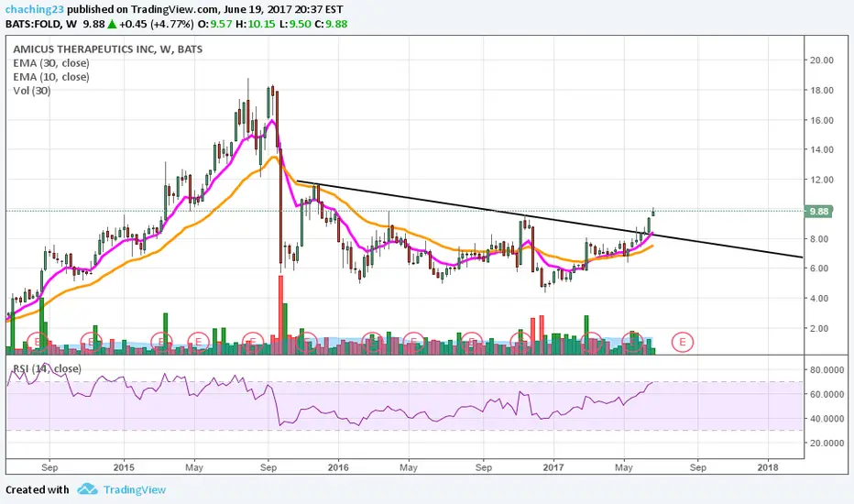This screenshot has height=504, width=854.
Task: Open the TradingView text link at bottom
Action: coord(135,490)
